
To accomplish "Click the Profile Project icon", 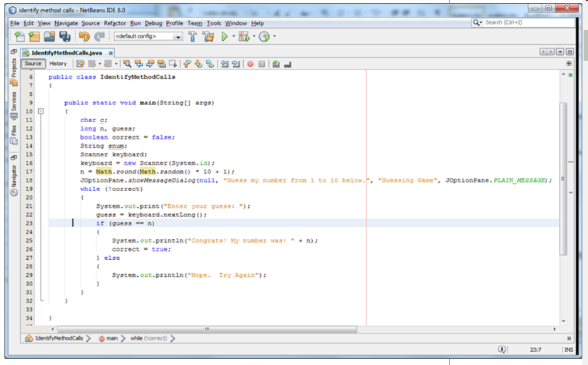I will [x=263, y=37].
